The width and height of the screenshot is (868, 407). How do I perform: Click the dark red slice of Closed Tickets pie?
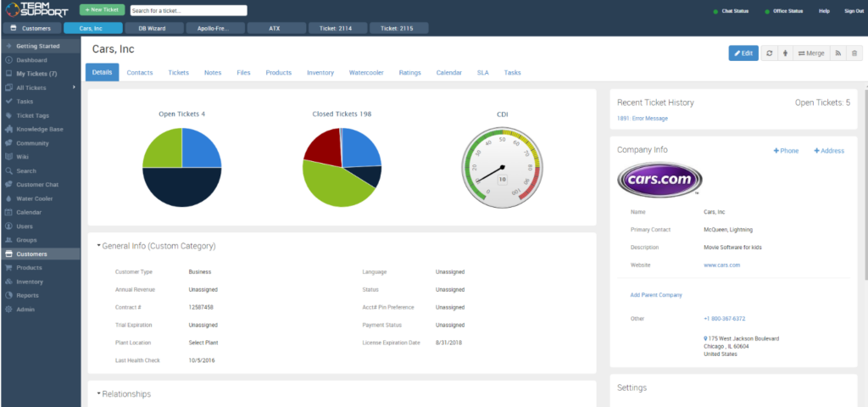[325, 147]
